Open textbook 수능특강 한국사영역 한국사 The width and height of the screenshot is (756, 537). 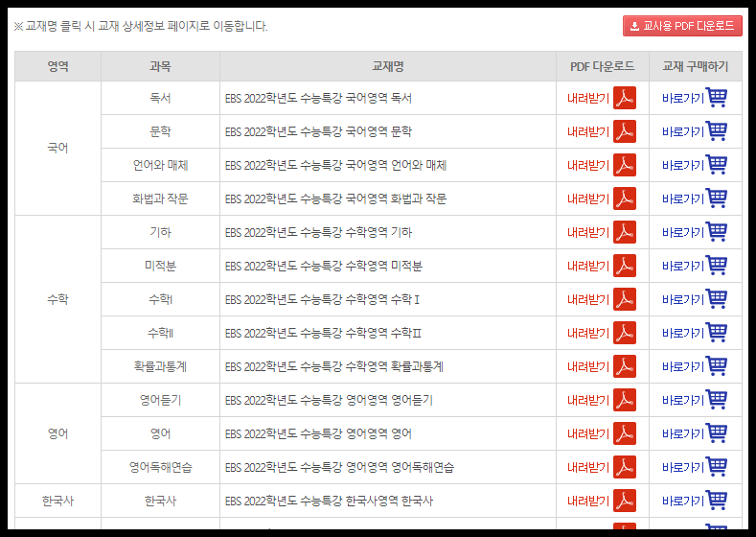329,501
